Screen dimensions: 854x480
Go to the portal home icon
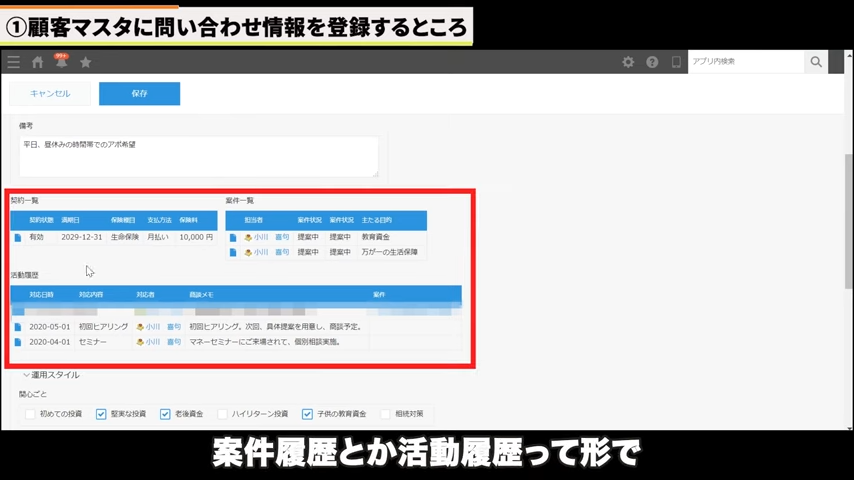click(38, 62)
